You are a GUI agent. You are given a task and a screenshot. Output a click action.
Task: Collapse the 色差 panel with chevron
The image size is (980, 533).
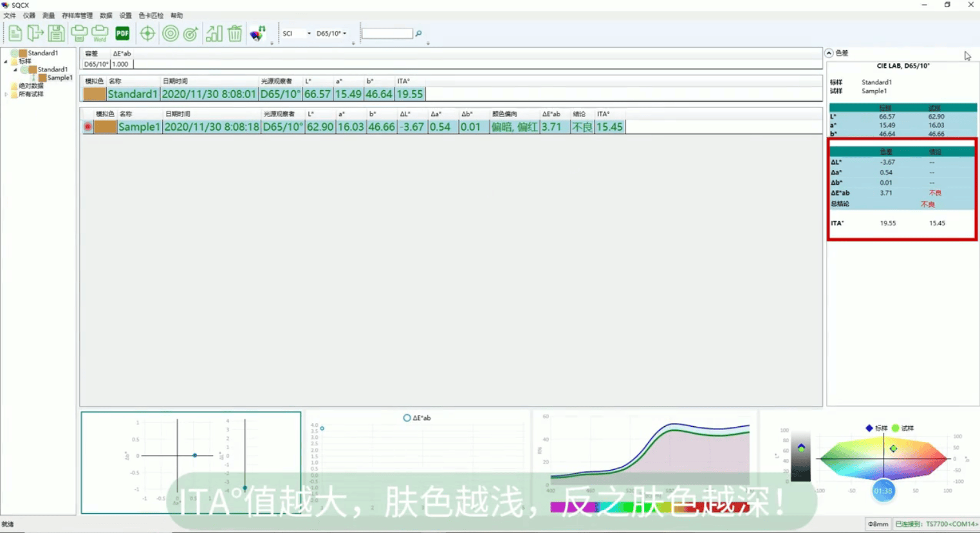829,53
